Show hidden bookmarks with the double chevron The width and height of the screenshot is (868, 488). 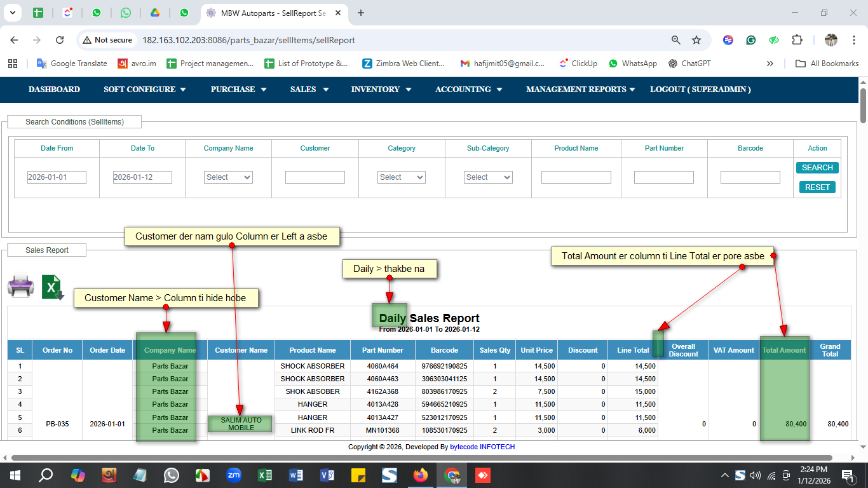point(770,64)
